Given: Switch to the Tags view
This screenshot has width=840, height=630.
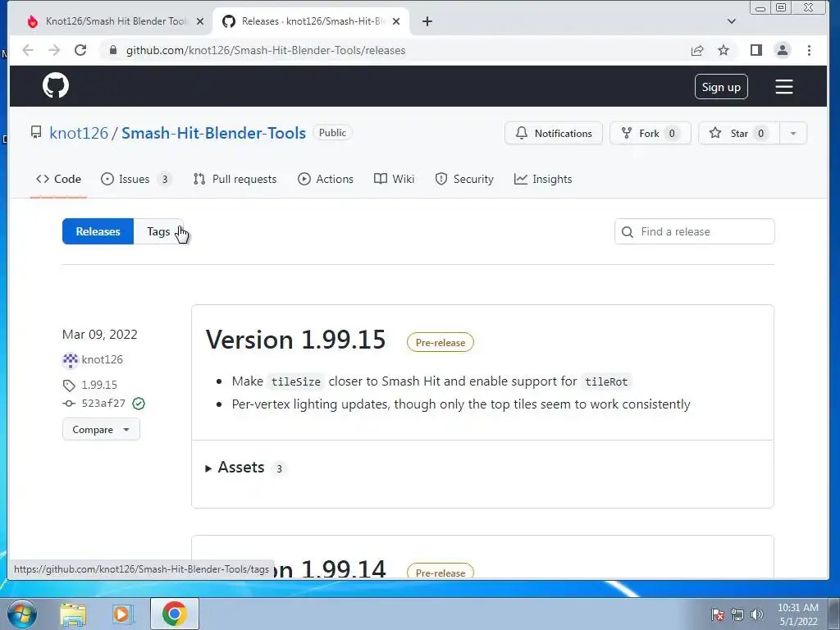Looking at the screenshot, I should tap(158, 231).
